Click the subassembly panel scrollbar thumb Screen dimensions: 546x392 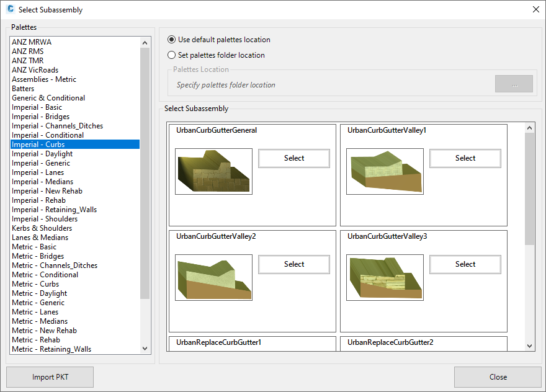(x=530, y=189)
